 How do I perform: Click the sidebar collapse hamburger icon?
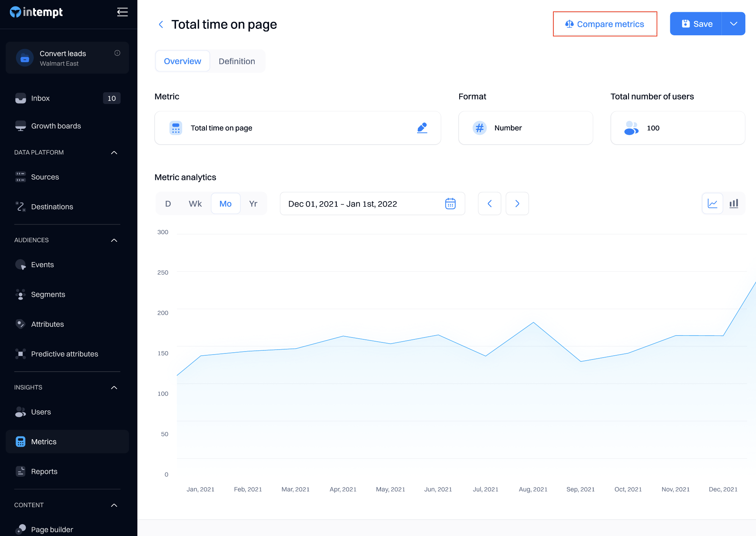122,12
